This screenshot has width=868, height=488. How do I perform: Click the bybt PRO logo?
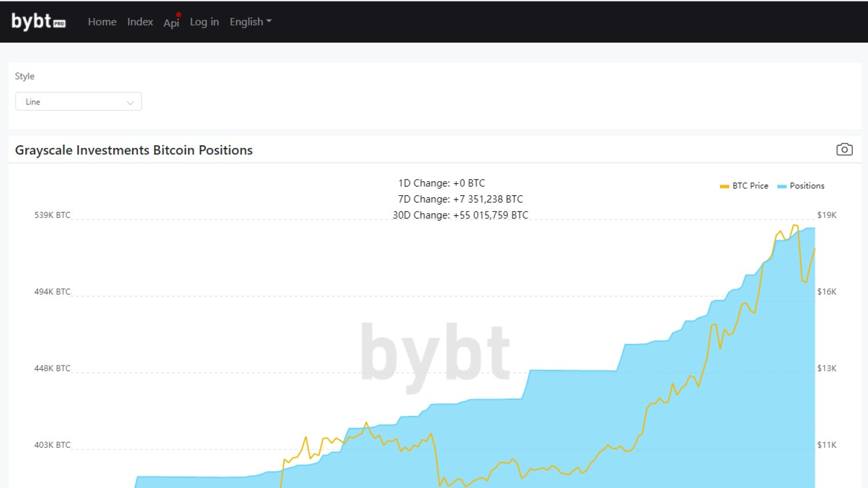point(39,22)
